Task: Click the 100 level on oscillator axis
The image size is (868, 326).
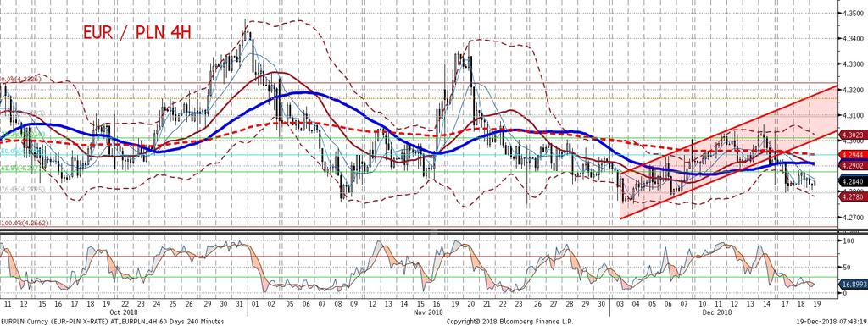Action: coord(848,241)
